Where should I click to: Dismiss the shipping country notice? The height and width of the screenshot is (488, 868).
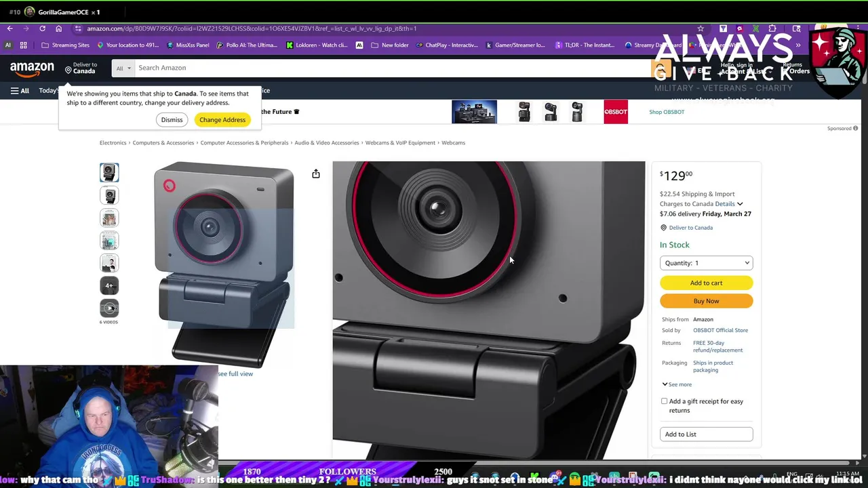[172, 120]
